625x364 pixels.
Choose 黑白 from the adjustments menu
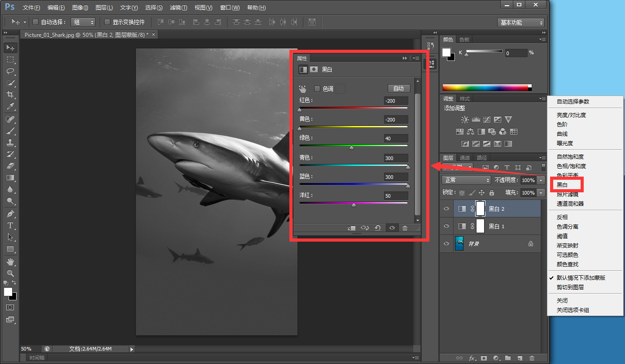562,185
